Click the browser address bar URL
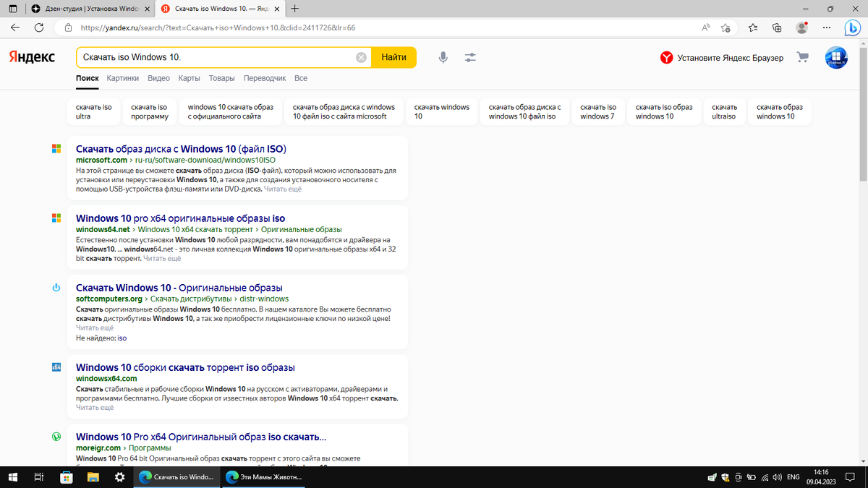This screenshot has height=488, width=868. (217, 28)
